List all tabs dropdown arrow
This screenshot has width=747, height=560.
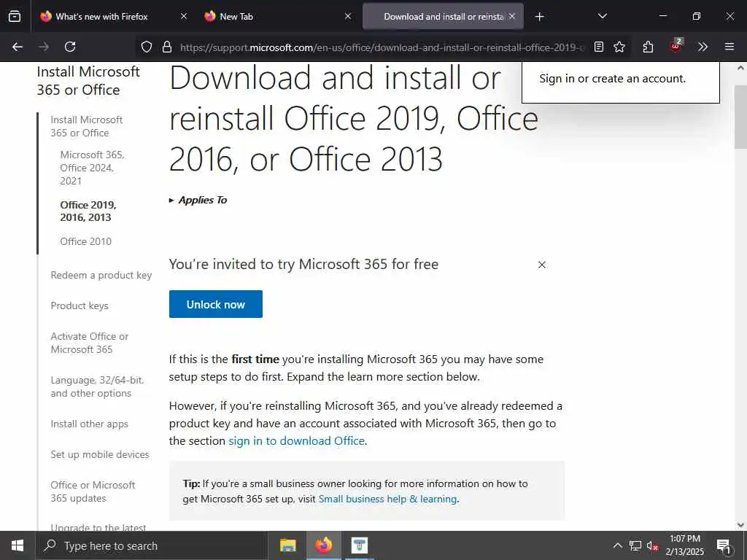(602, 16)
